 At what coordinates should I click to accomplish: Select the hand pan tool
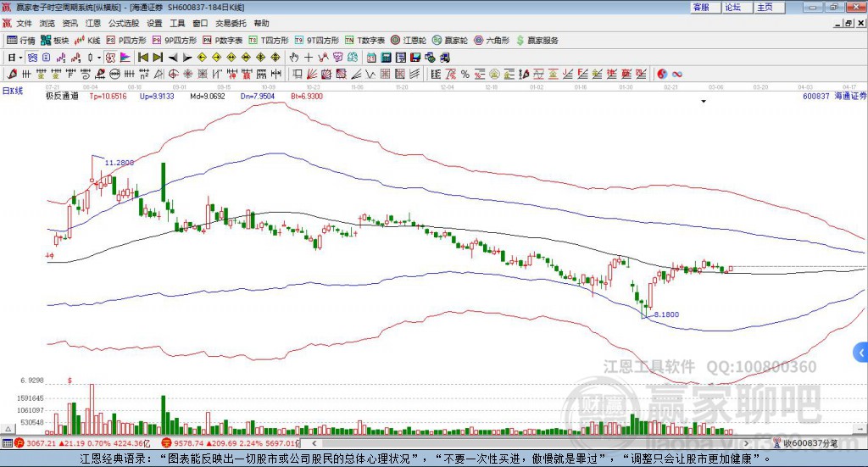click(293, 57)
